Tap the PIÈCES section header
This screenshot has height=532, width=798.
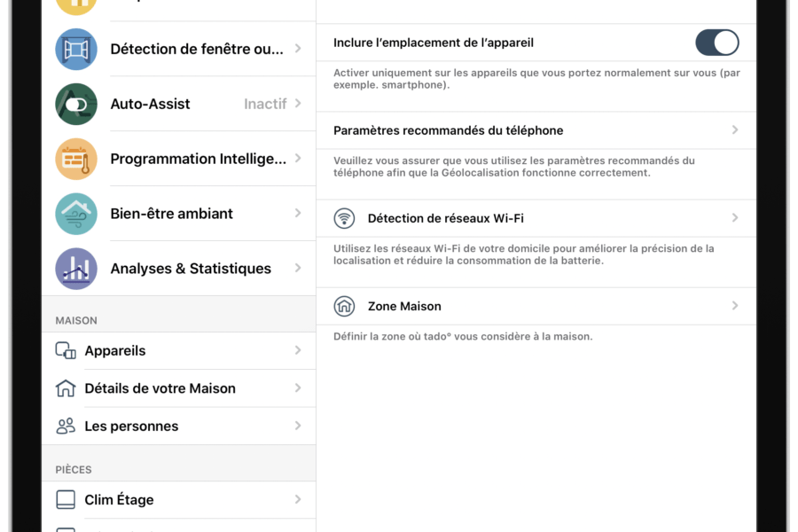(74, 469)
